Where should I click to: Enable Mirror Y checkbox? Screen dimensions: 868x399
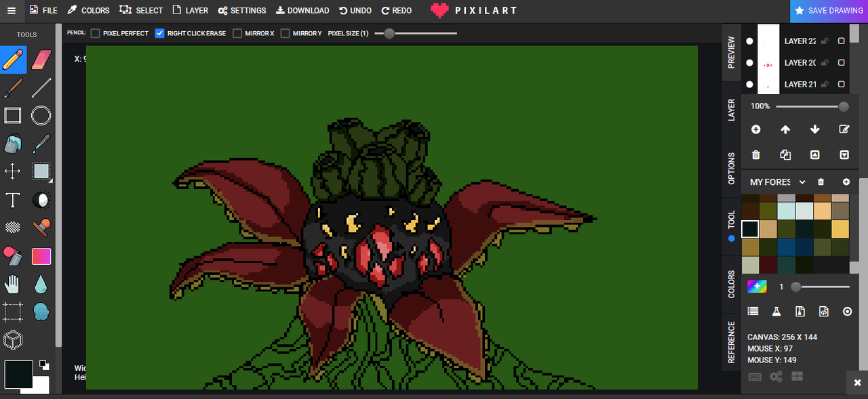pyautogui.click(x=285, y=33)
